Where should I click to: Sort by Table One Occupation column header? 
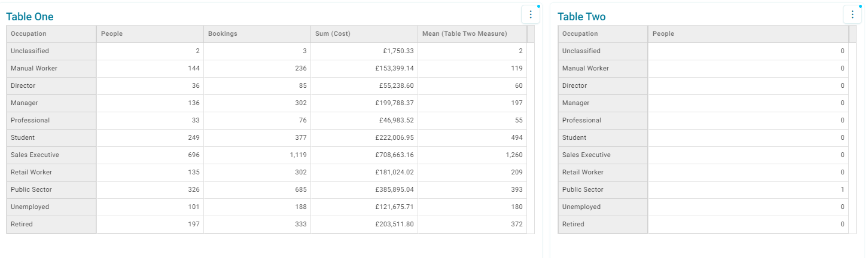click(51, 34)
